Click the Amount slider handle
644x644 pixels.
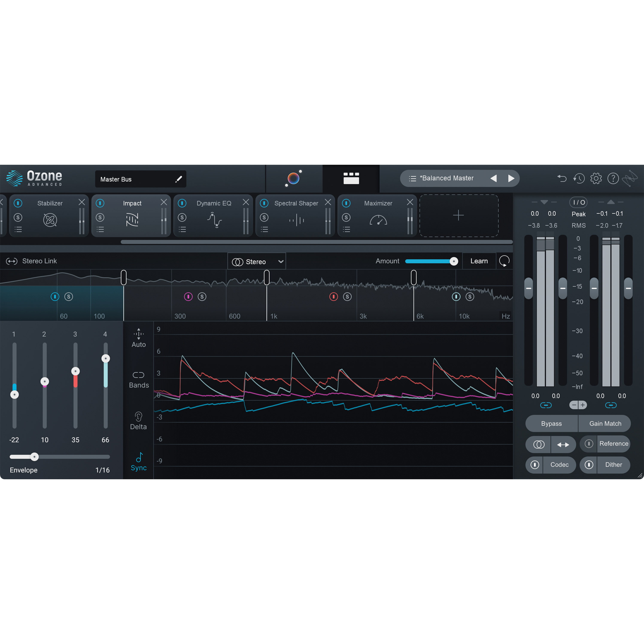(x=454, y=261)
